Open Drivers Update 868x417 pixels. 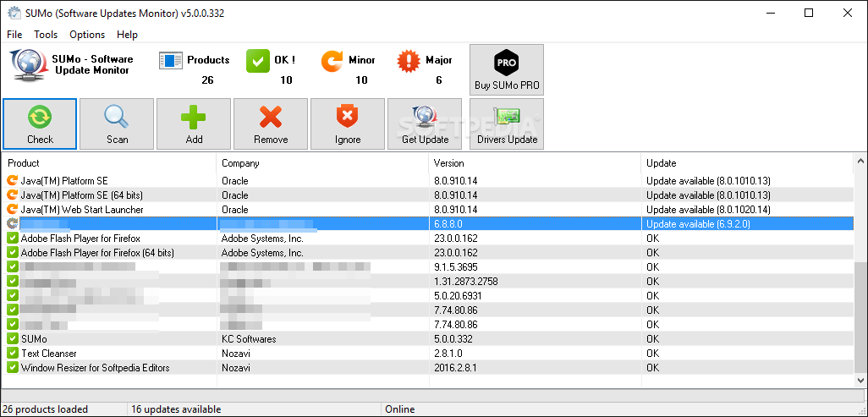(x=507, y=124)
